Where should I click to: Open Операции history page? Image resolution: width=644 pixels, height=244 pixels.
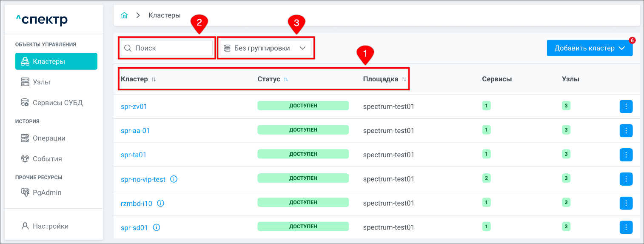point(49,138)
